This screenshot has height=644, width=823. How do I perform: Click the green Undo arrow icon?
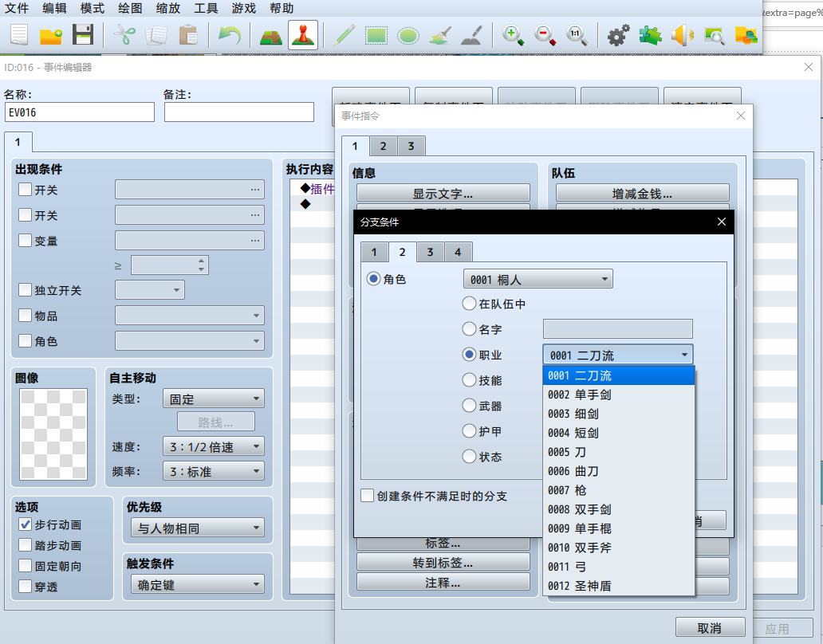[x=230, y=35]
